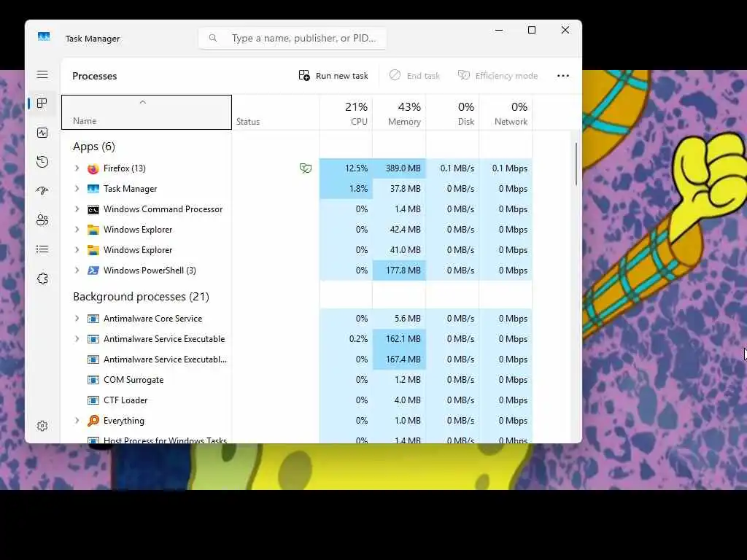747x560 pixels.
Task: Minimize the Task Manager window
Action: pyautogui.click(x=499, y=30)
